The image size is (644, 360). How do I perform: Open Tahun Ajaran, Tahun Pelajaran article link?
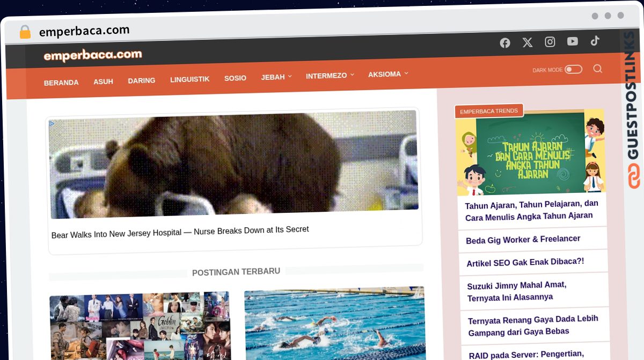coord(532,210)
